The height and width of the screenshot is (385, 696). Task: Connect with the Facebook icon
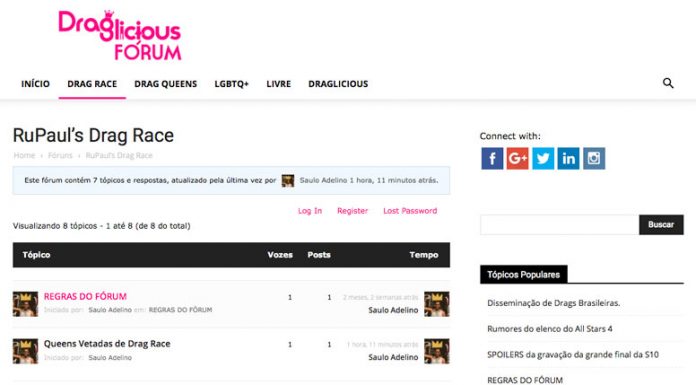[x=492, y=159]
